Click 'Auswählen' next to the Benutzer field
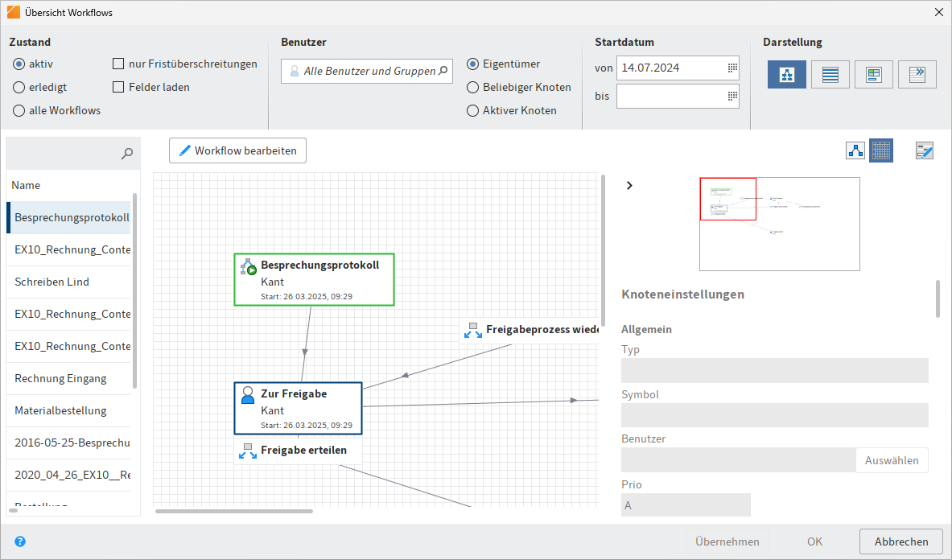Screen dimensions: 952x560 (892, 459)
